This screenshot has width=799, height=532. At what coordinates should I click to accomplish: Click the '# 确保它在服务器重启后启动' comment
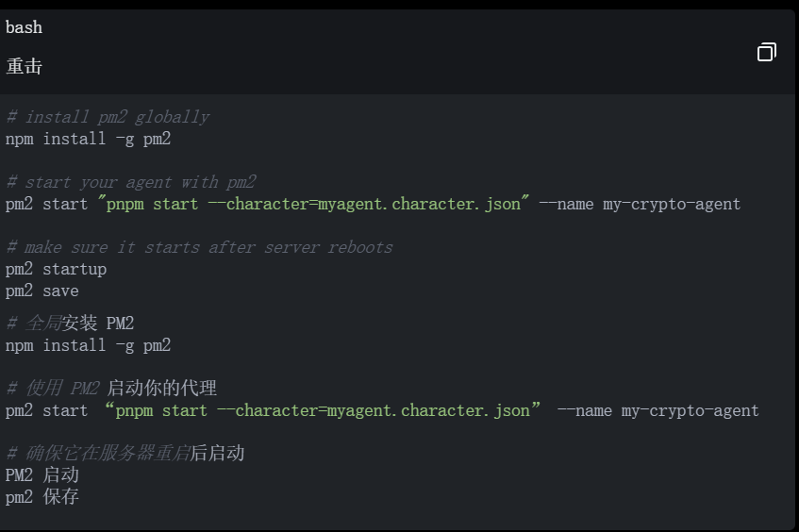[125, 453]
